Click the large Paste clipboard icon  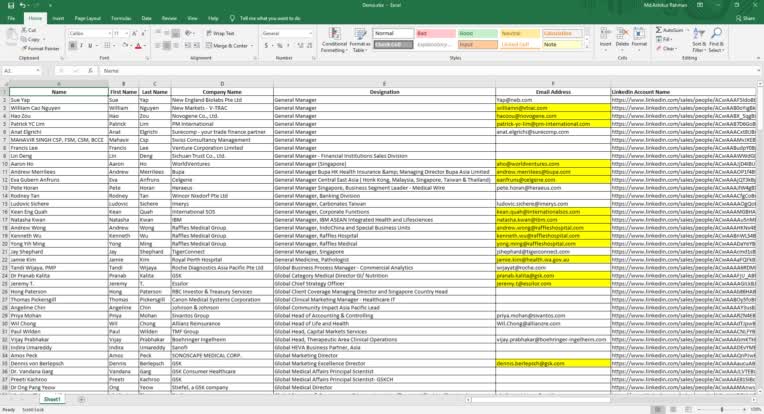[x=11, y=35]
